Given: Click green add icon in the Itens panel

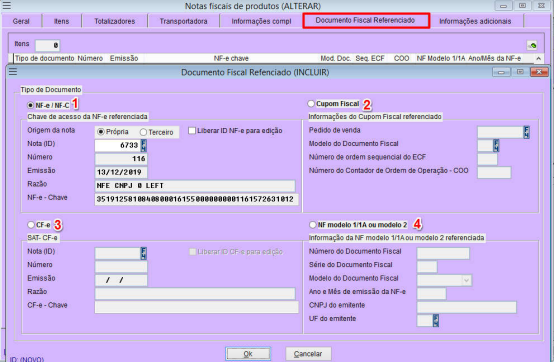Looking at the screenshot, I should (532, 45).
